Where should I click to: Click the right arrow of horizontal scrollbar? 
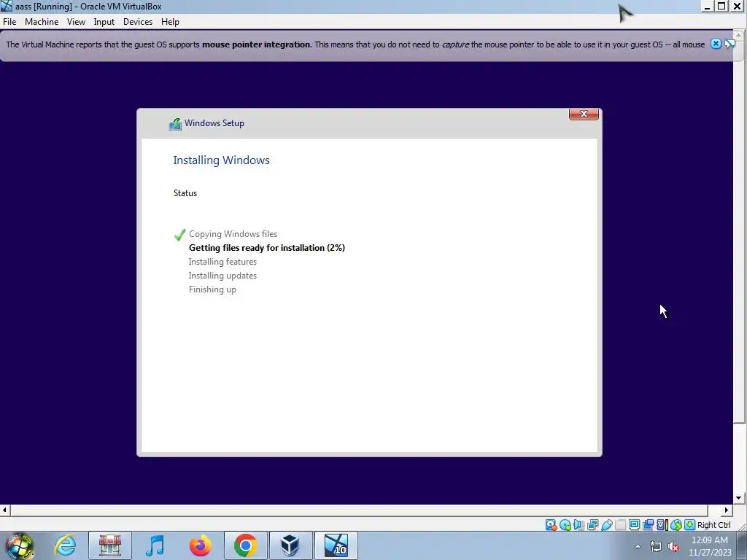pos(726,510)
